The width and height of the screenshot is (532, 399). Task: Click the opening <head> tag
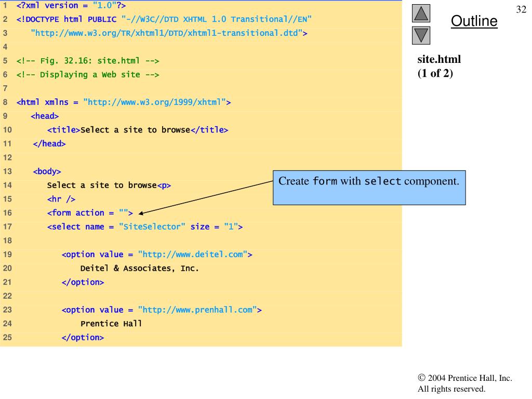(45, 116)
